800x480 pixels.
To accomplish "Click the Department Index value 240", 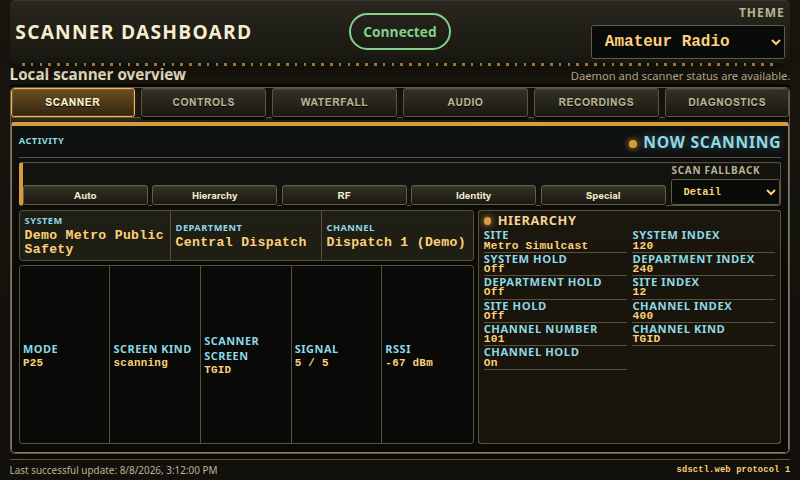I will (643, 268).
